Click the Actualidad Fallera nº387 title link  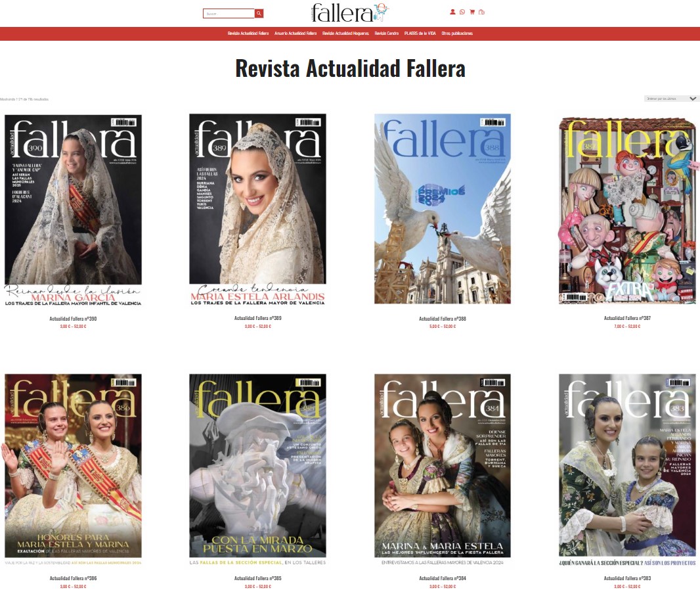pyautogui.click(x=627, y=318)
